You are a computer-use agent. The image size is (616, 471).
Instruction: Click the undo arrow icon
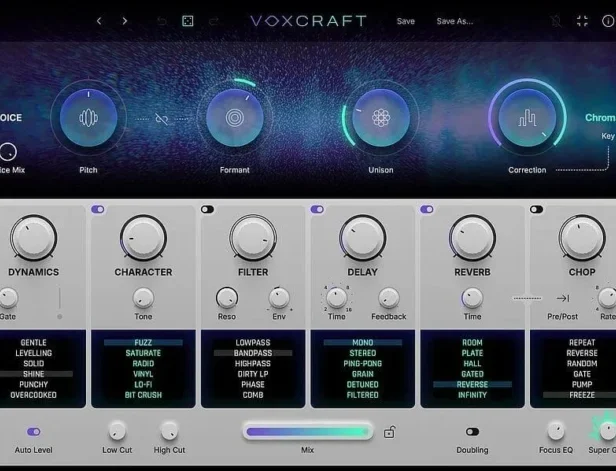point(161,21)
